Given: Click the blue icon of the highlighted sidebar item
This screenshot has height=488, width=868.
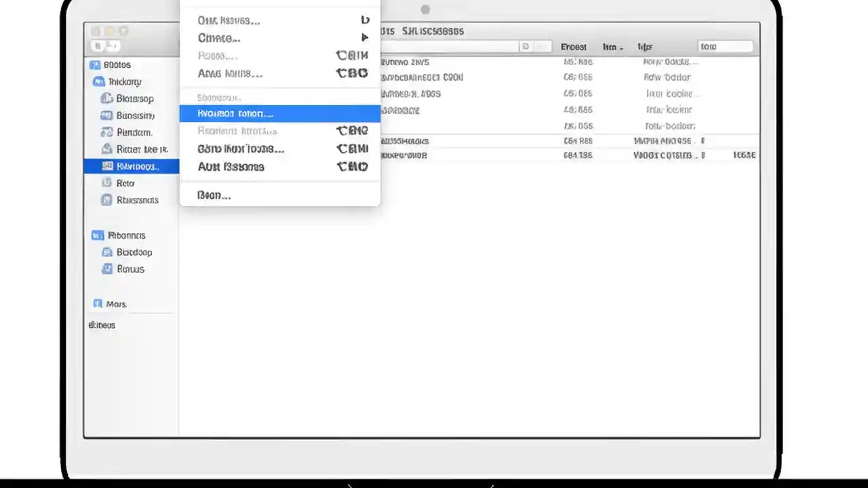Looking at the screenshot, I should click(107, 166).
